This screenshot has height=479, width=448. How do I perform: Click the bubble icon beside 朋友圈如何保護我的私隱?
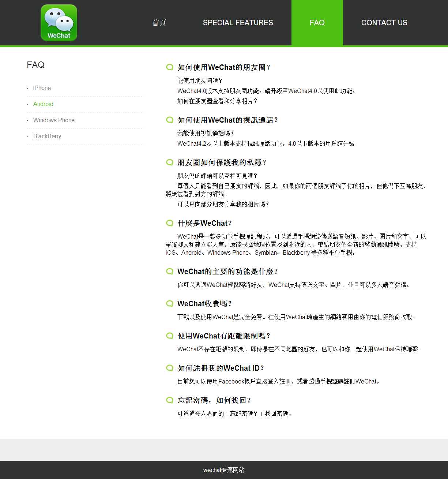click(170, 162)
